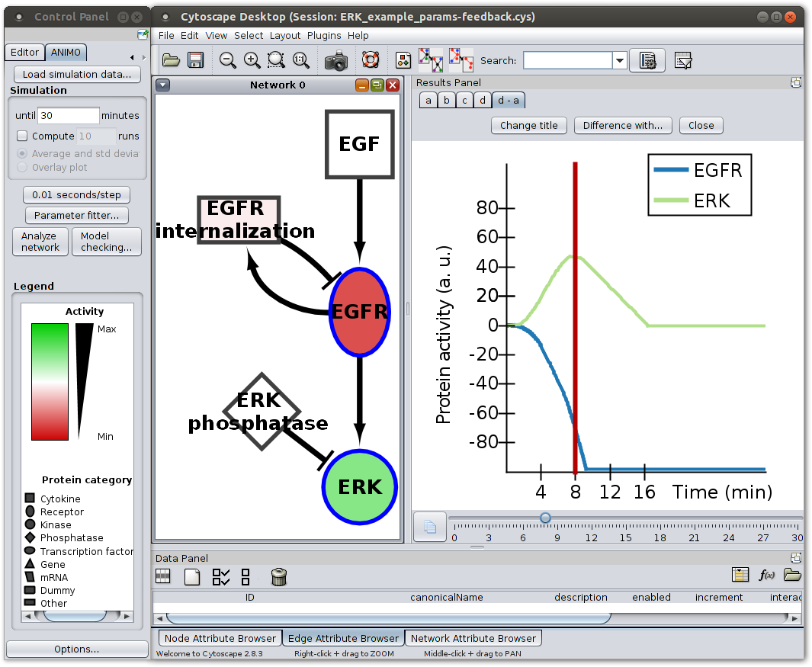Image resolution: width=812 pixels, height=667 pixels.
Task: Float the Results Panel with its dock icon
Action: 796,82
